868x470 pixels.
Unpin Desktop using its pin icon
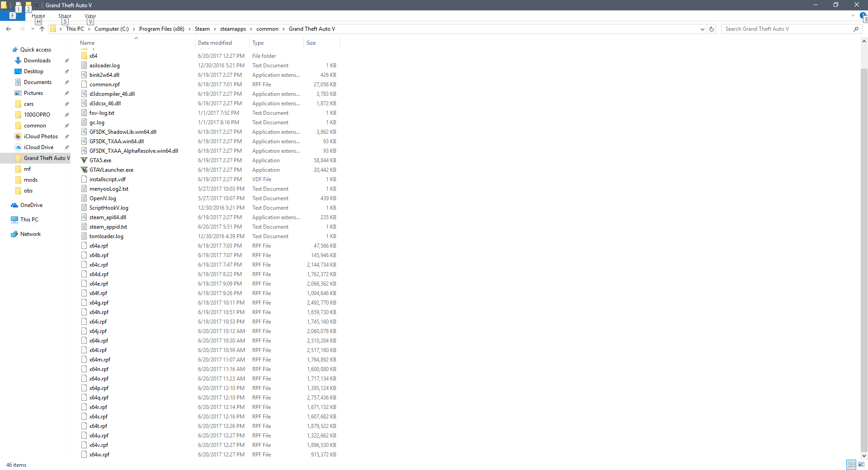point(67,71)
